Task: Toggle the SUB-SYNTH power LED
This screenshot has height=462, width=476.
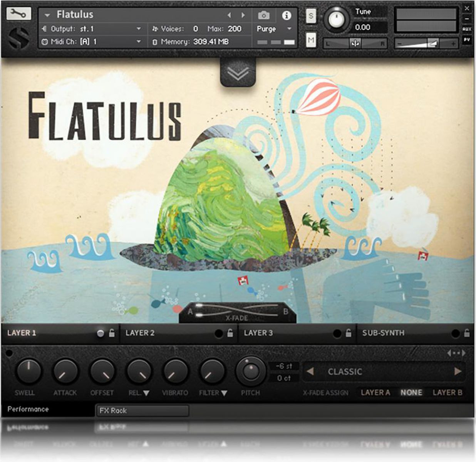Action: [455, 333]
